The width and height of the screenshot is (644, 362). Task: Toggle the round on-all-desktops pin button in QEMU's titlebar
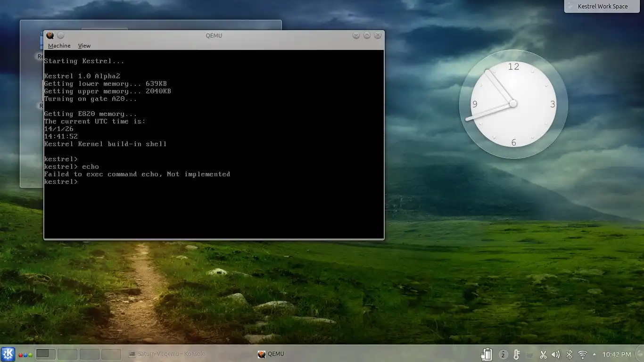60,35
